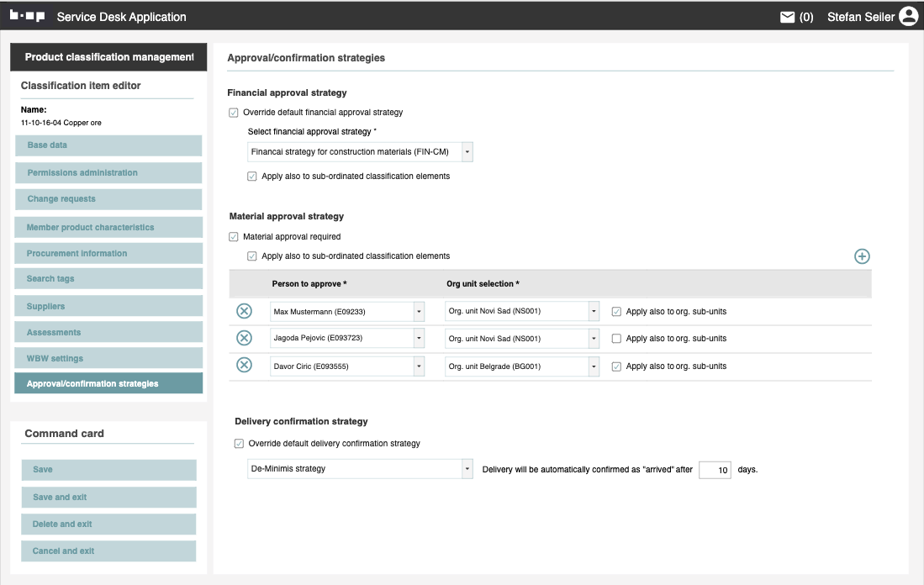This screenshot has height=585, width=924.
Task: Open the financial approval strategy dropdown
Action: click(x=361, y=152)
